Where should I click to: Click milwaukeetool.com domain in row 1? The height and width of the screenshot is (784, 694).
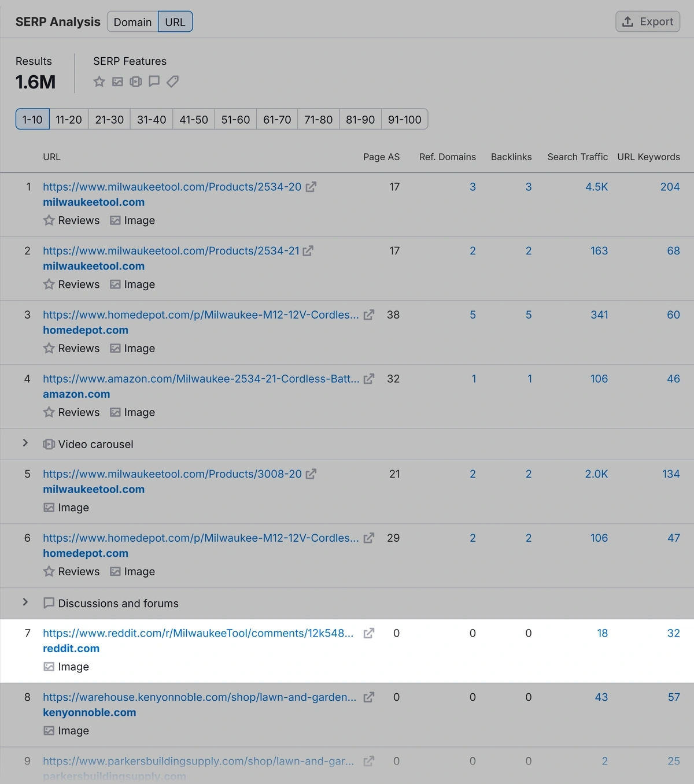coord(94,202)
